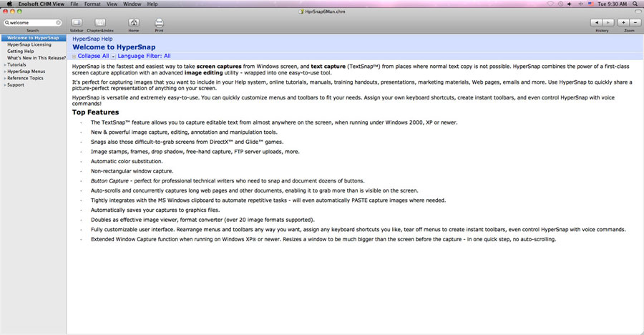The height and width of the screenshot is (335, 644).
Task: Select the HyperSnap Menus sidebar label
Action: (26, 72)
